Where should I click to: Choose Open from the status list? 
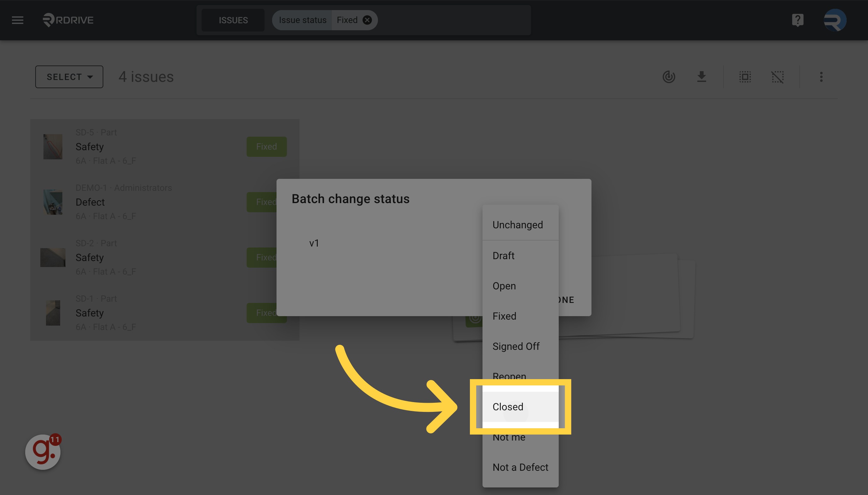[520, 286]
